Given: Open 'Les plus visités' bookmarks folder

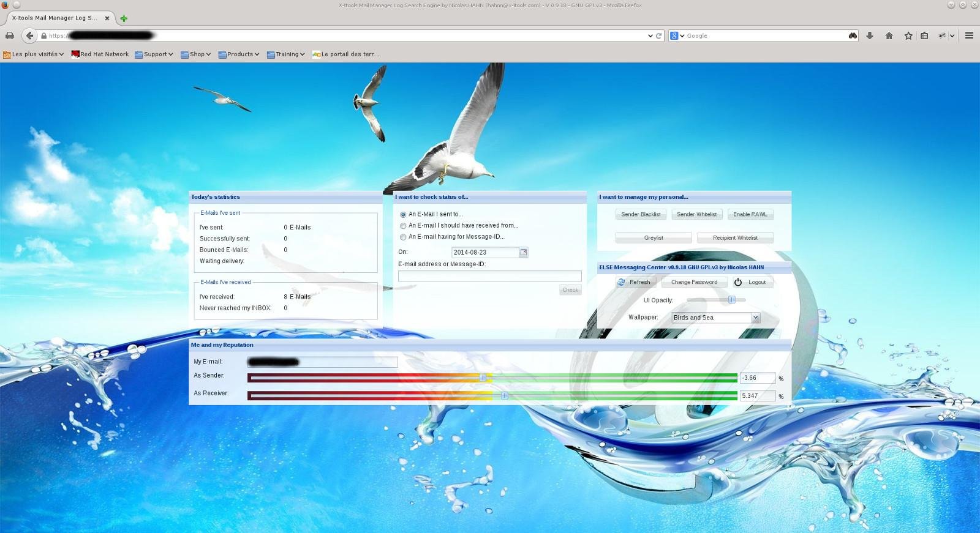Looking at the screenshot, I should [x=33, y=54].
